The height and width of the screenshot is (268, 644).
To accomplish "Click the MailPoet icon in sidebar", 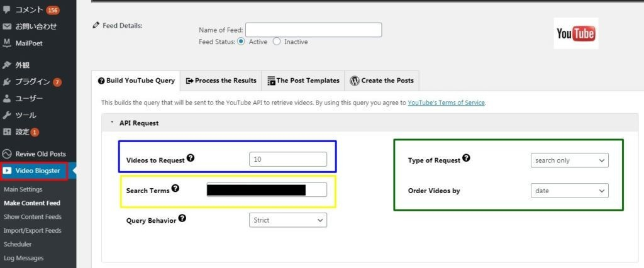I will point(7,43).
